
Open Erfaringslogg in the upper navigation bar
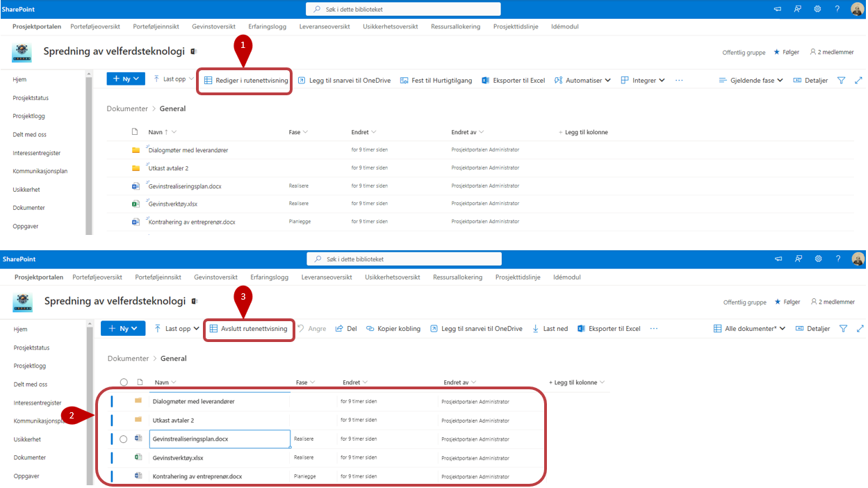point(268,26)
